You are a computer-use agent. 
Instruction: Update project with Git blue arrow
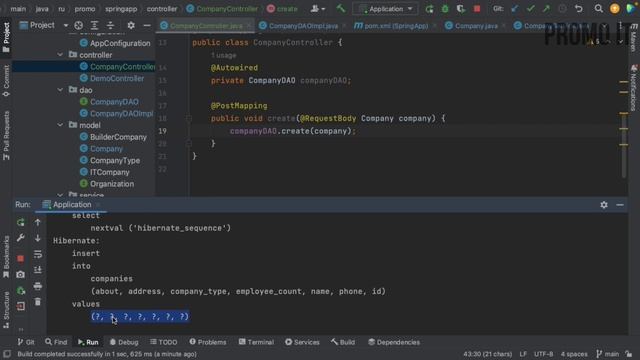(515, 9)
